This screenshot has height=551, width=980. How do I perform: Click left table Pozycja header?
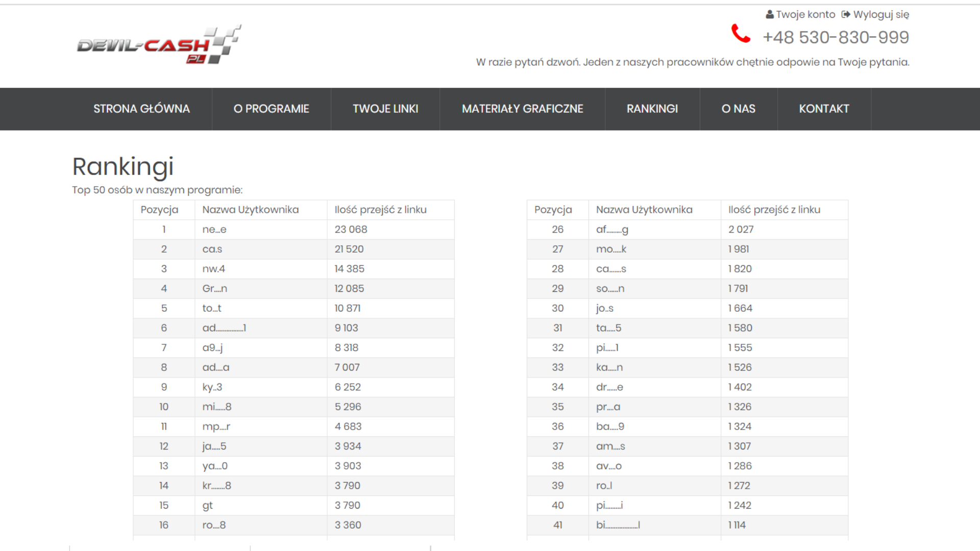(x=159, y=210)
